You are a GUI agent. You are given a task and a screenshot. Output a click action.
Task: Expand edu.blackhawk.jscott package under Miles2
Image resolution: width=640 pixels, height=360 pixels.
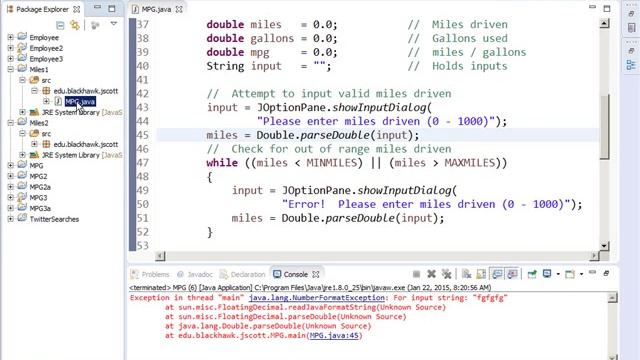click(x=34, y=144)
